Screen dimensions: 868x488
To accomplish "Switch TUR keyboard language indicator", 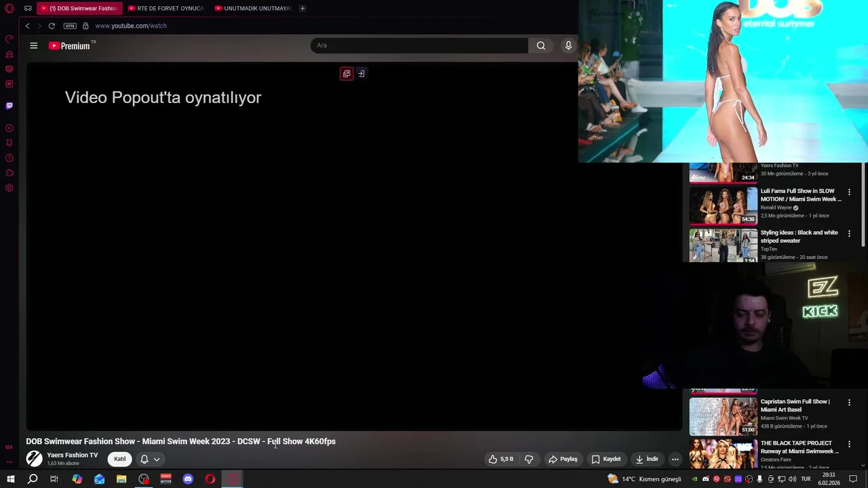I will (806, 479).
